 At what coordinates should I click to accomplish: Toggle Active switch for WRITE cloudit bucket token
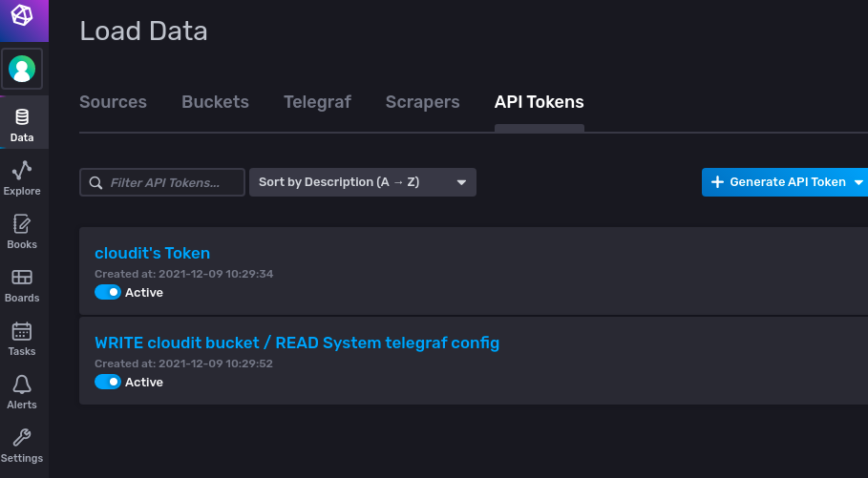[108, 382]
